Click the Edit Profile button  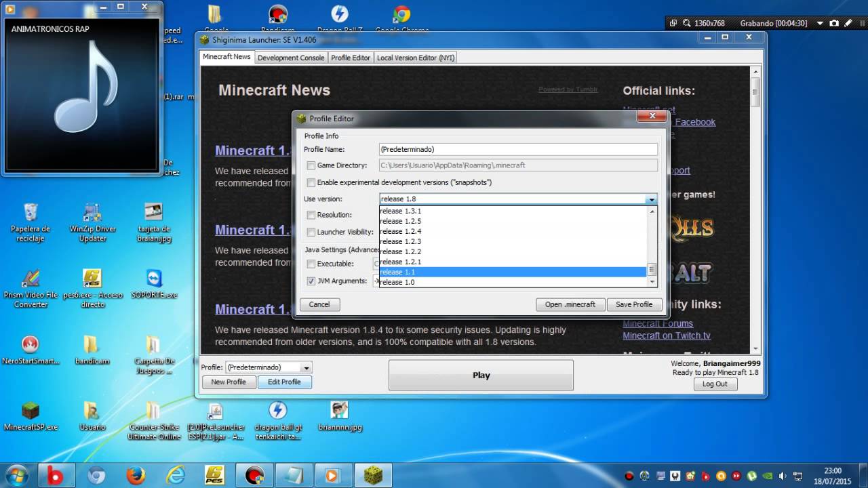click(284, 382)
